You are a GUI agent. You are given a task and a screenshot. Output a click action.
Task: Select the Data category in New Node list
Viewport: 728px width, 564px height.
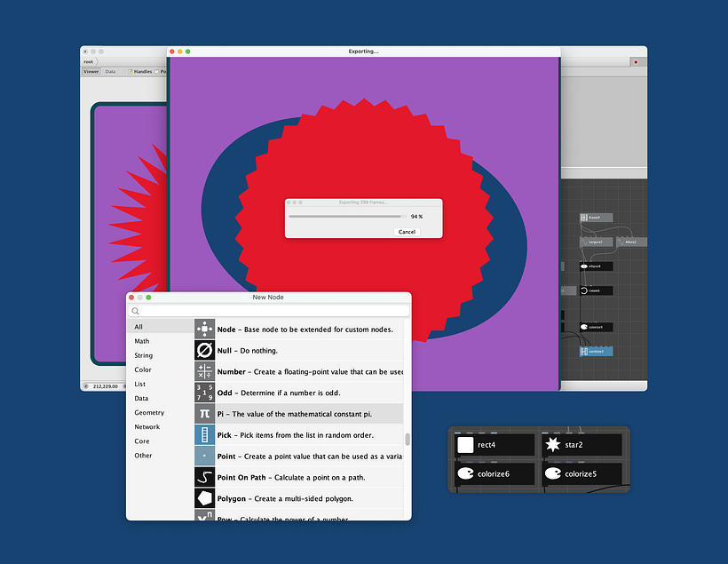(x=161, y=399)
